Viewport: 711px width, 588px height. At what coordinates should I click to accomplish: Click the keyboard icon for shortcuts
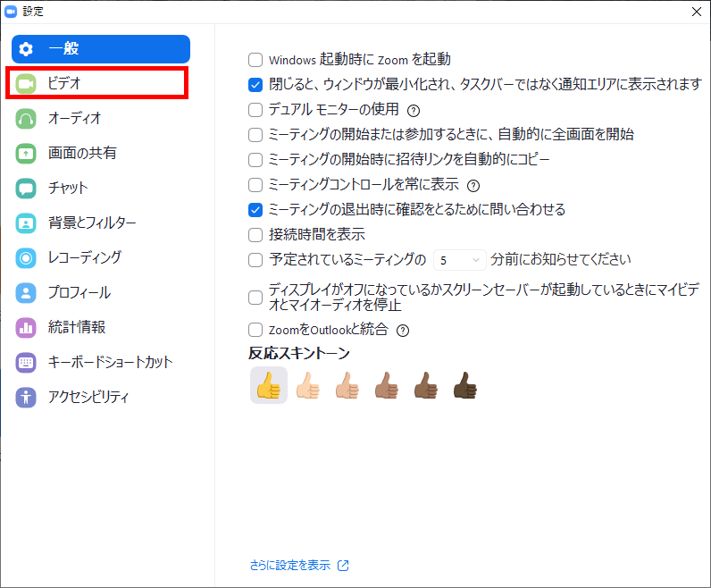click(26, 363)
